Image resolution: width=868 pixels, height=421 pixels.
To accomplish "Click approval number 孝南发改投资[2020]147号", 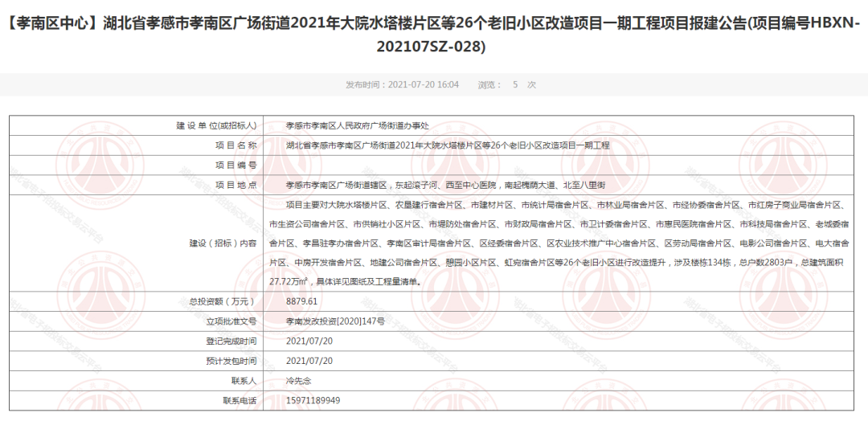I will (335, 321).
